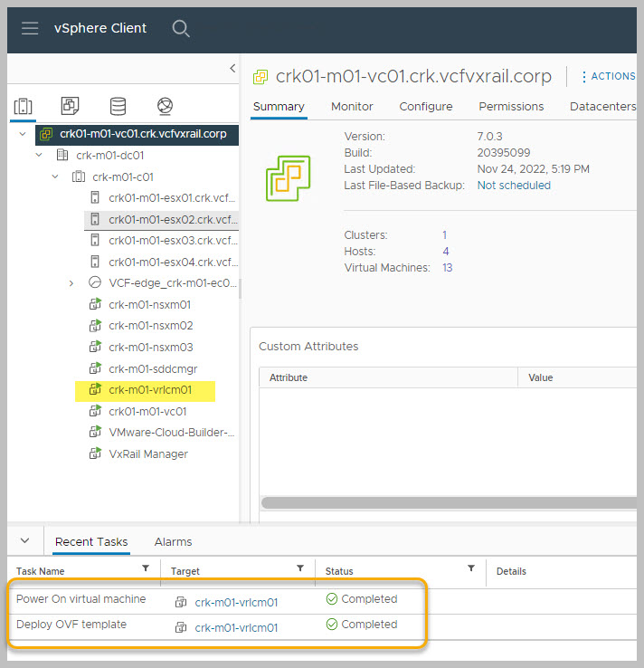644x668 pixels.
Task: Switch to the Alarms tab
Action: click(x=173, y=541)
